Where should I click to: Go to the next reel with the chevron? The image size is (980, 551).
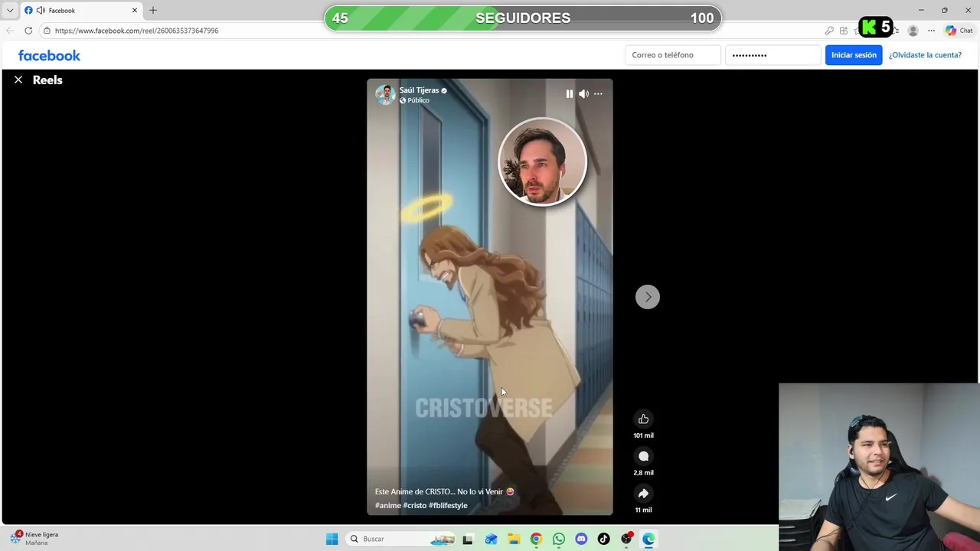point(648,297)
